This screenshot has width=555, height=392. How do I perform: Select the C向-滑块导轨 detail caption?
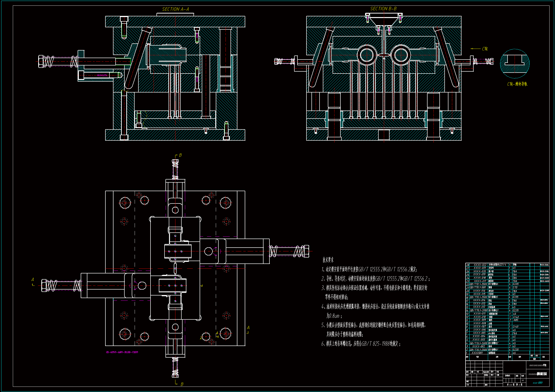click(517, 84)
